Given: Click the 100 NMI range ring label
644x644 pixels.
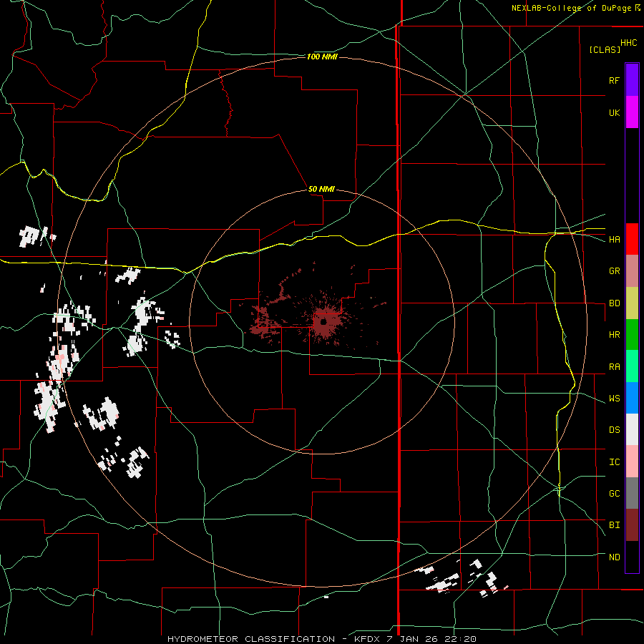Looking at the screenshot, I should tap(322, 57).
